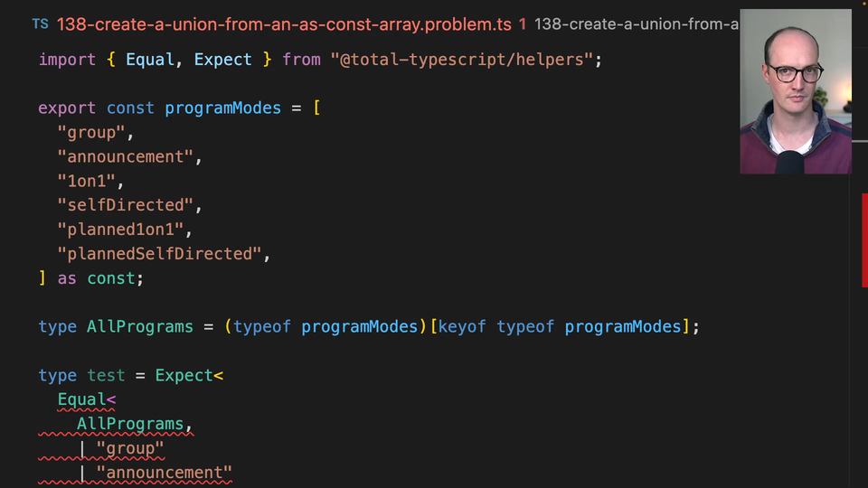Screen dimensions: 868x488
Task: Click the export keyword
Action: pos(66,108)
